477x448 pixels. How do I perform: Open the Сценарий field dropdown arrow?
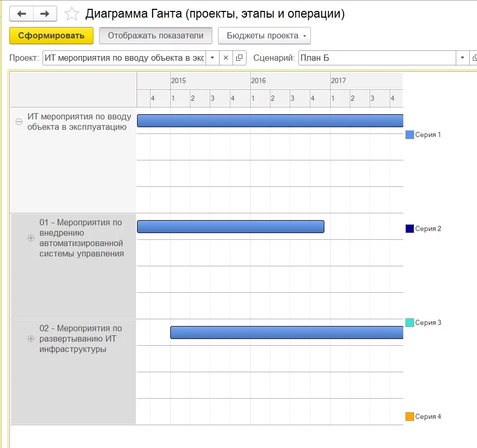tap(462, 58)
